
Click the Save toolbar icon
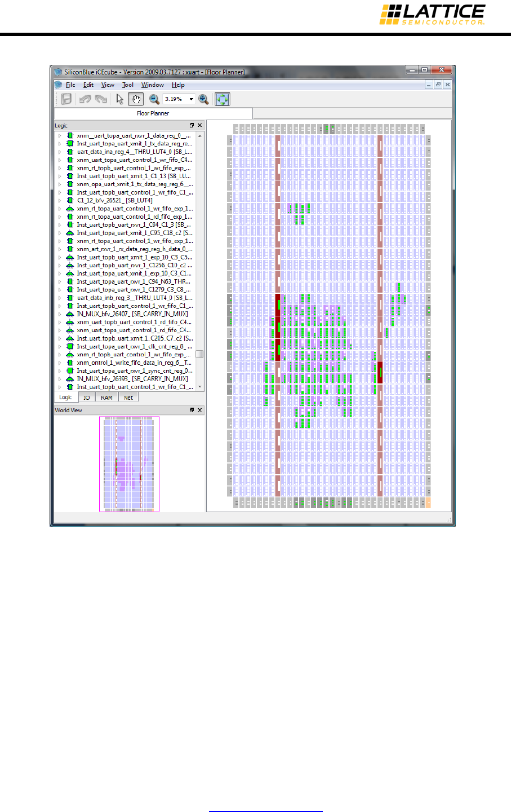[x=66, y=99]
